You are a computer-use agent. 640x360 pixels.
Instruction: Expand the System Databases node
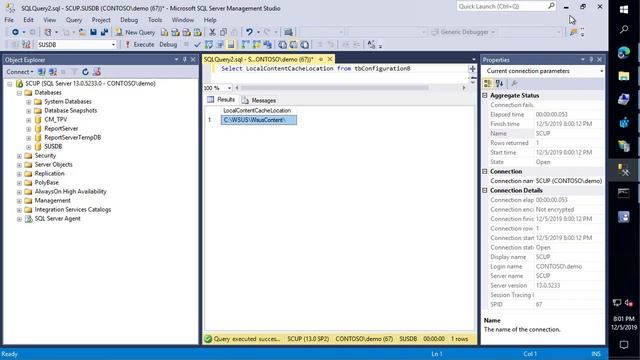pyautogui.click(x=29, y=102)
